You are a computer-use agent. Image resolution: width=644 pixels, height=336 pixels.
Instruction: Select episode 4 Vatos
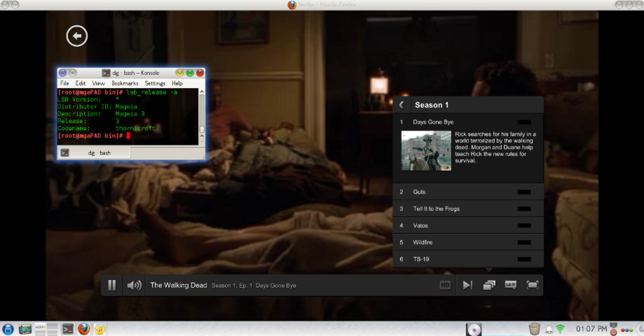point(468,225)
